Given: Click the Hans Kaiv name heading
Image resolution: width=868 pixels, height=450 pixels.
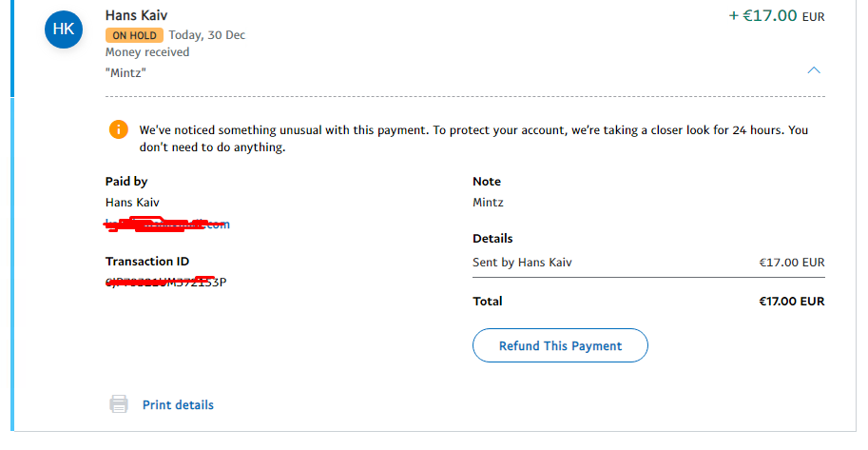Looking at the screenshot, I should [x=136, y=15].
